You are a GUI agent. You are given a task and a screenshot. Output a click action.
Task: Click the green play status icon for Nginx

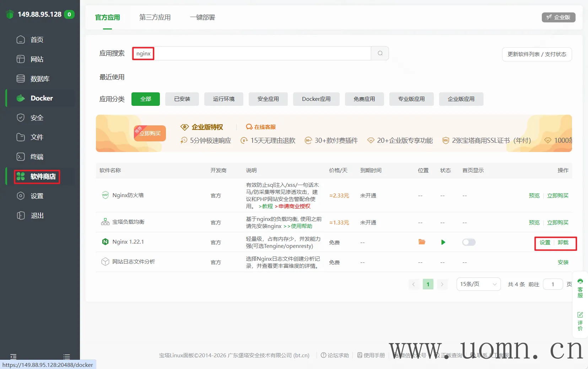coord(443,242)
